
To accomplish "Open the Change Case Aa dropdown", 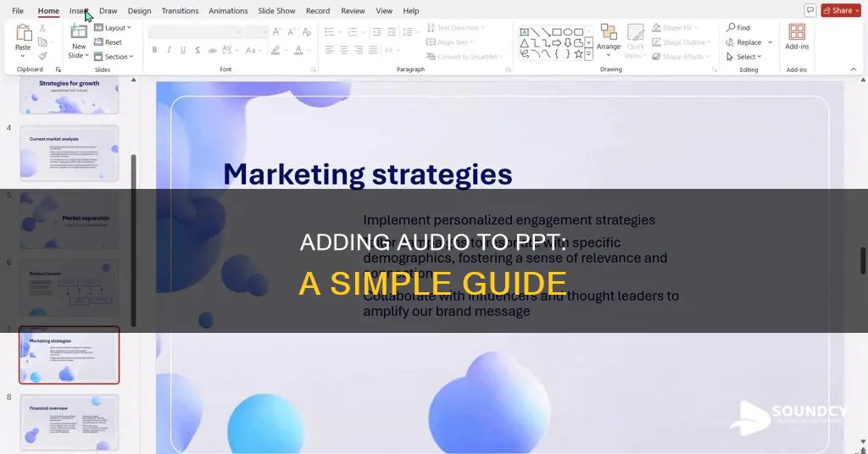I will 253,50.
